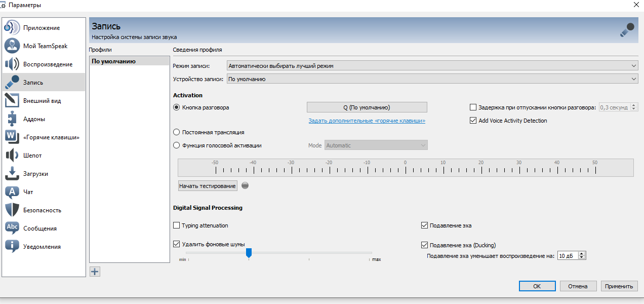Image resolution: width=644 pixels, height=304 pixels.
Task: Decrease the 0,3 секунд delay value
Action: [x=634, y=109]
